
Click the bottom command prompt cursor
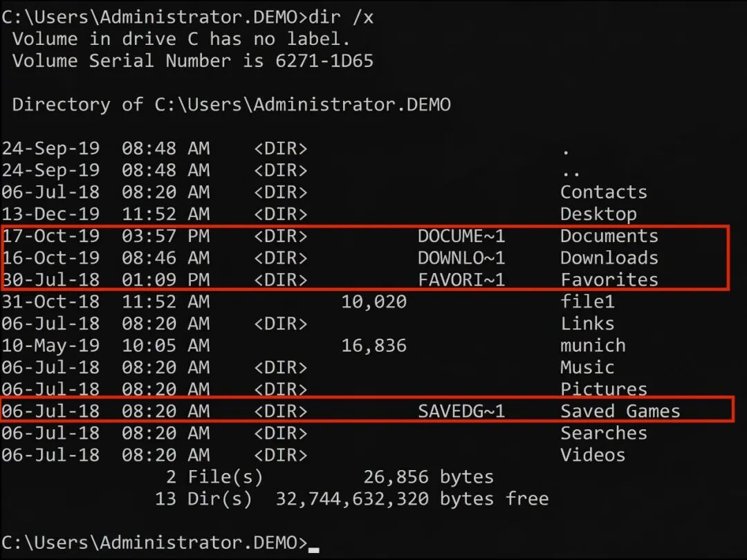click(x=313, y=550)
